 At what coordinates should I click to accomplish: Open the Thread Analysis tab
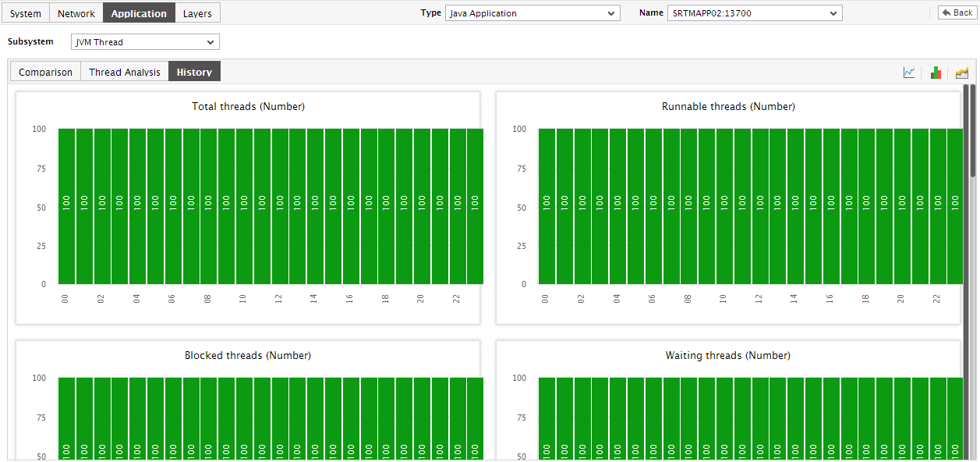coord(125,72)
